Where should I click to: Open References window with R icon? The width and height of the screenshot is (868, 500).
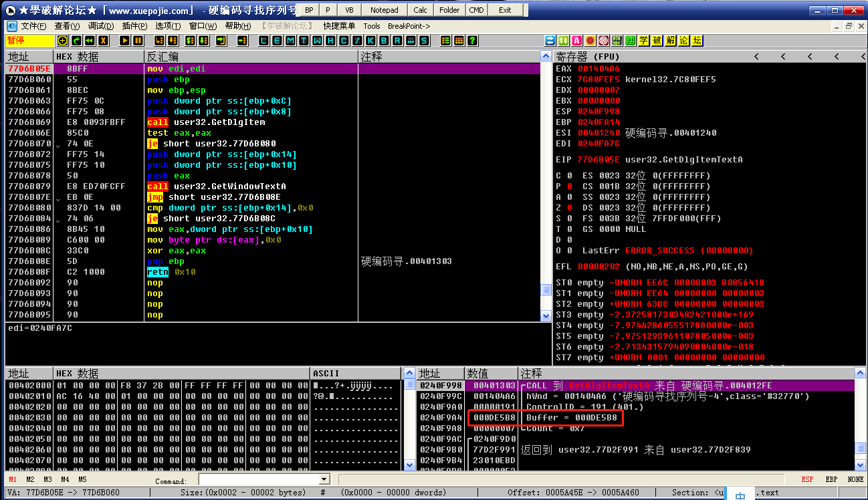pos(397,41)
